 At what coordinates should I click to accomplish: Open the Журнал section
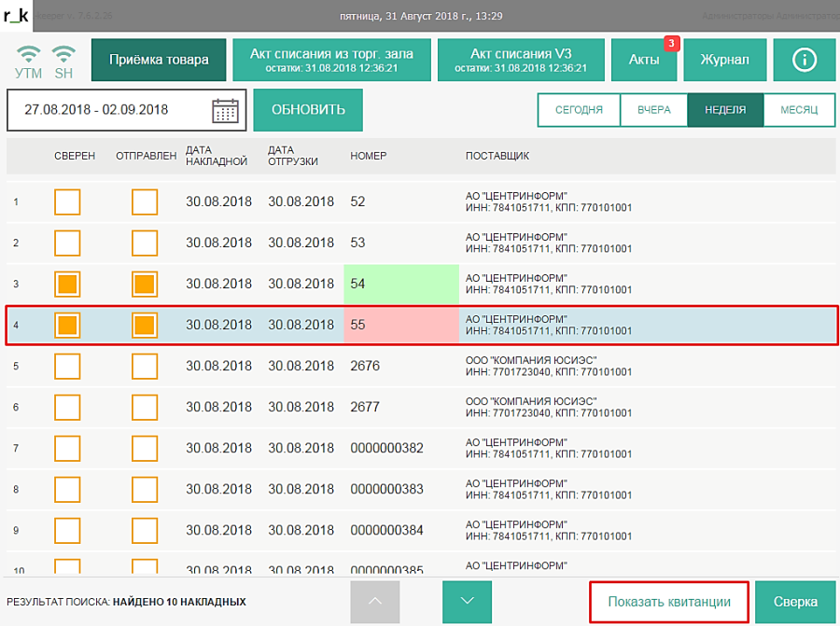point(724,60)
